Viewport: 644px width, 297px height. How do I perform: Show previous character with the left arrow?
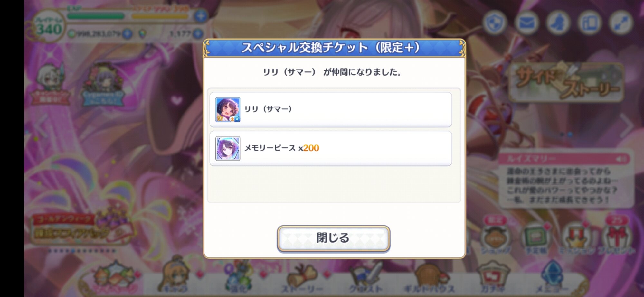41,126
